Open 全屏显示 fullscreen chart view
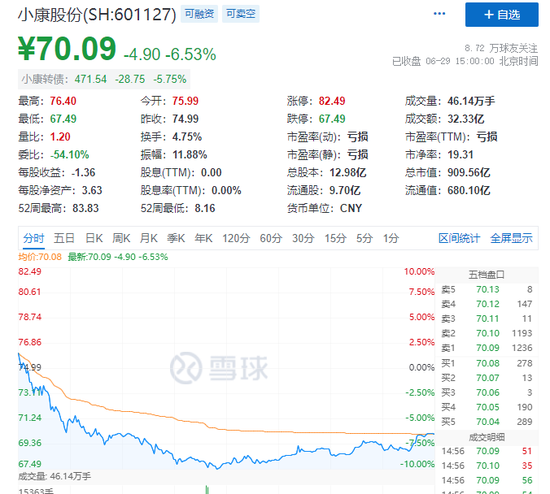Screen dimensions: 550x494 point(511,239)
